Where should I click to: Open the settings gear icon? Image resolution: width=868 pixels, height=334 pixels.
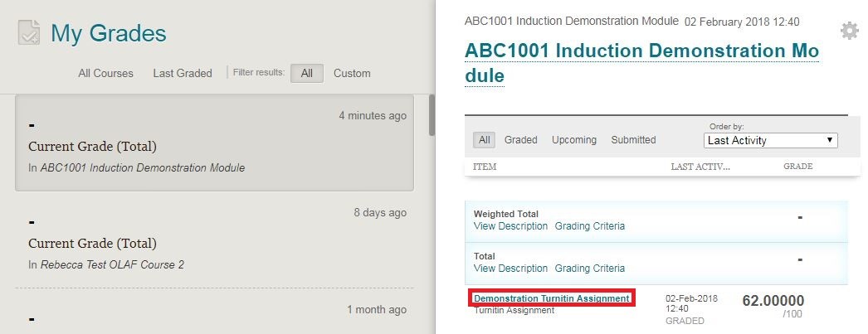point(849,31)
